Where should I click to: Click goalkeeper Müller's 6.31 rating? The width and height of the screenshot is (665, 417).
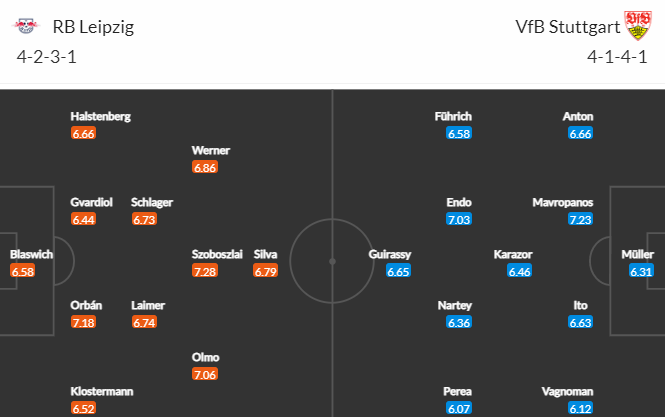point(641,271)
